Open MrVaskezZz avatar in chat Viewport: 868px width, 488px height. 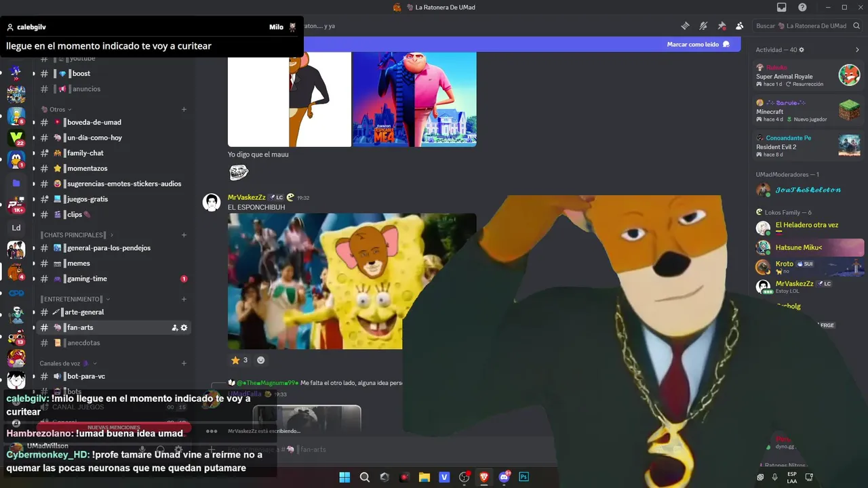coord(212,203)
